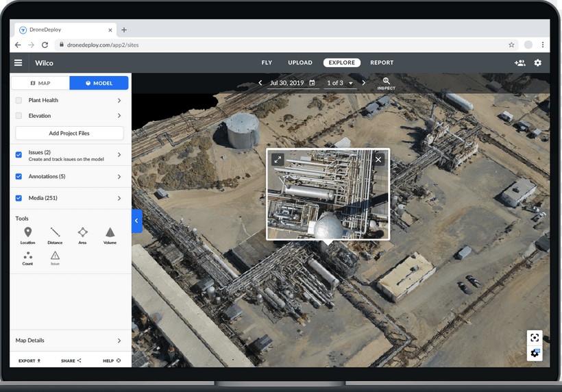Open the FLY section

click(267, 62)
